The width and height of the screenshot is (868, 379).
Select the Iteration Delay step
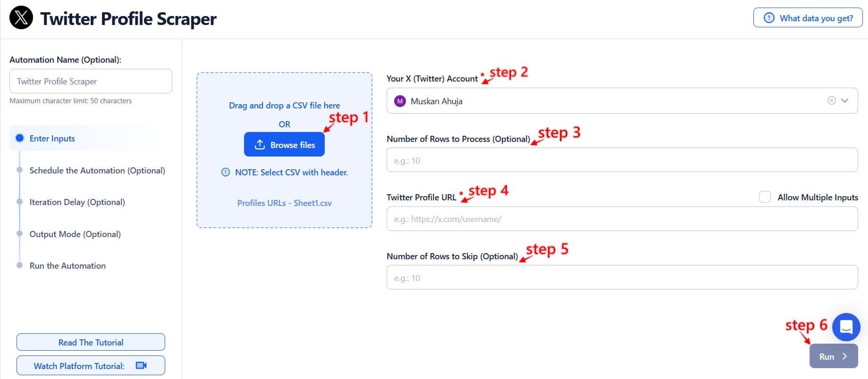pos(77,202)
